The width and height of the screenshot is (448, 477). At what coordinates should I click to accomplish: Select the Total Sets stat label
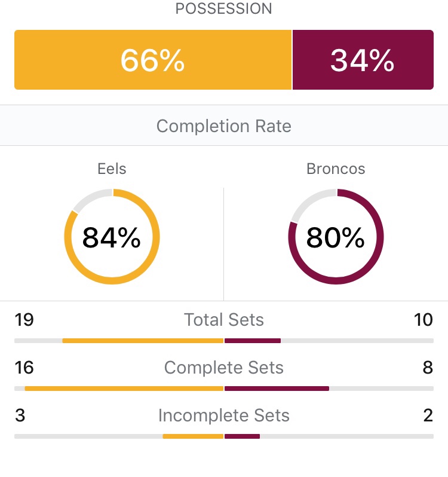point(224,320)
